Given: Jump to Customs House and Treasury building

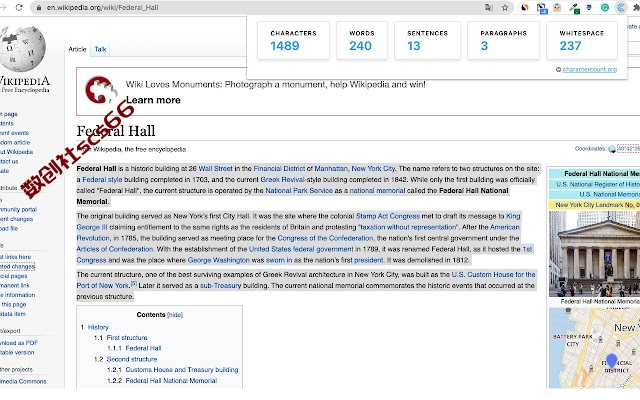Looking at the screenshot, I should point(182,370).
